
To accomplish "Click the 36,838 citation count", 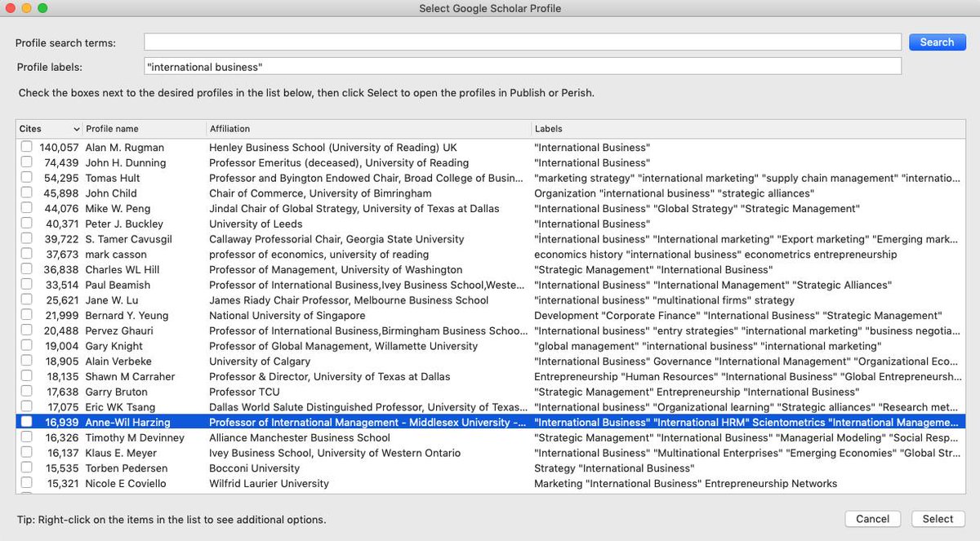I will pos(62,269).
